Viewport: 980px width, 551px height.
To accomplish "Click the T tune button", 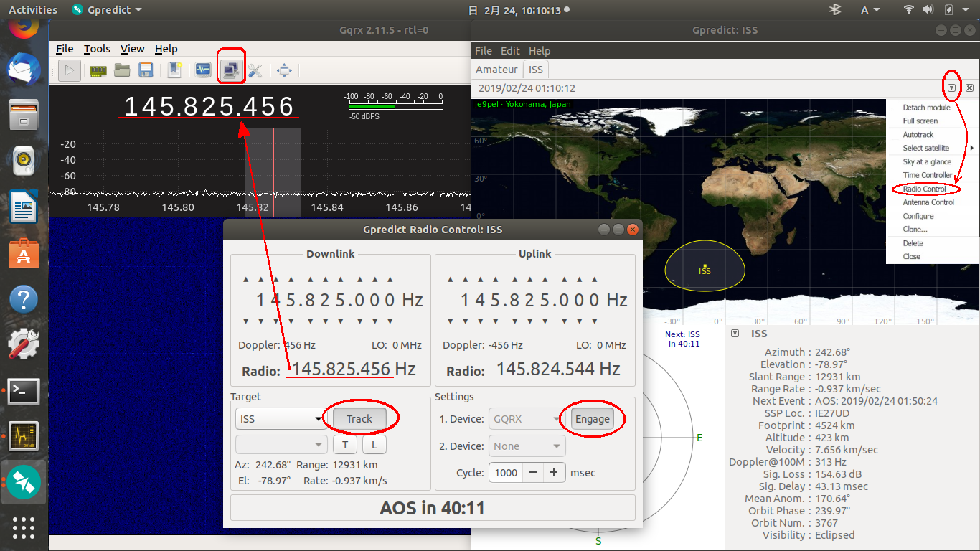I will click(345, 445).
